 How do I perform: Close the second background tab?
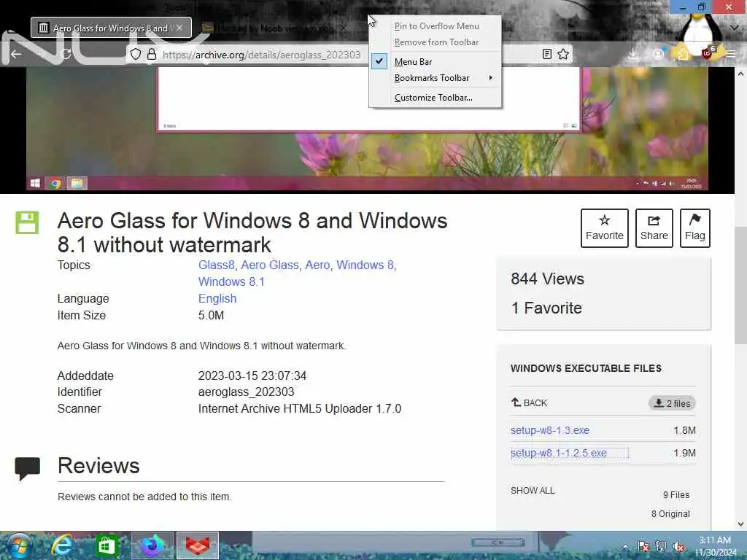[x=343, y=28]
